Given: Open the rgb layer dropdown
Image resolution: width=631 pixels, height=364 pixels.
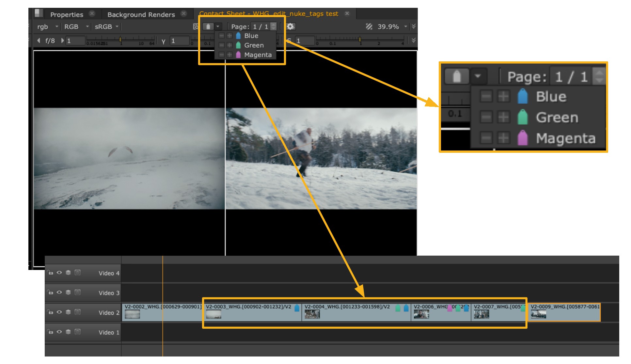Looking at the screenshot, I should pos(47,26).
